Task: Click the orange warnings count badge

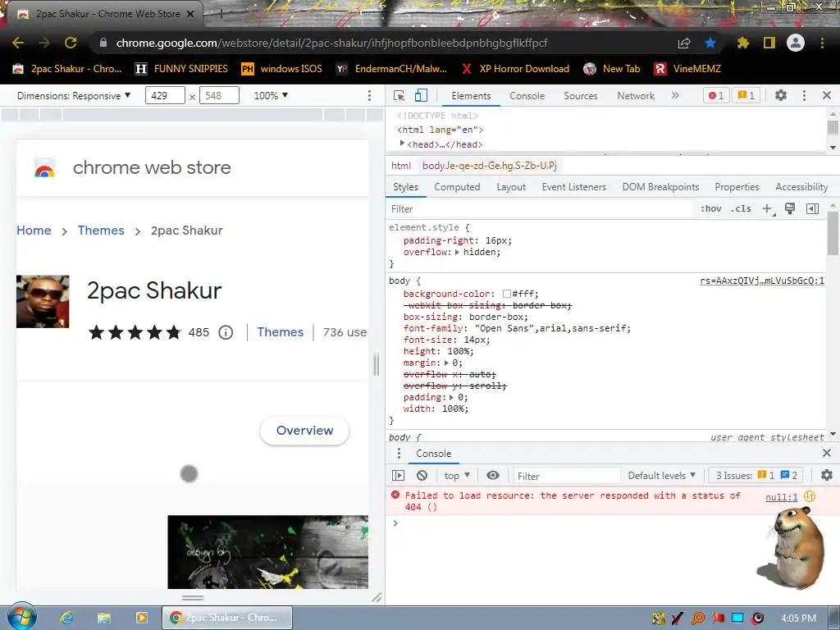Action: [746, 95]
